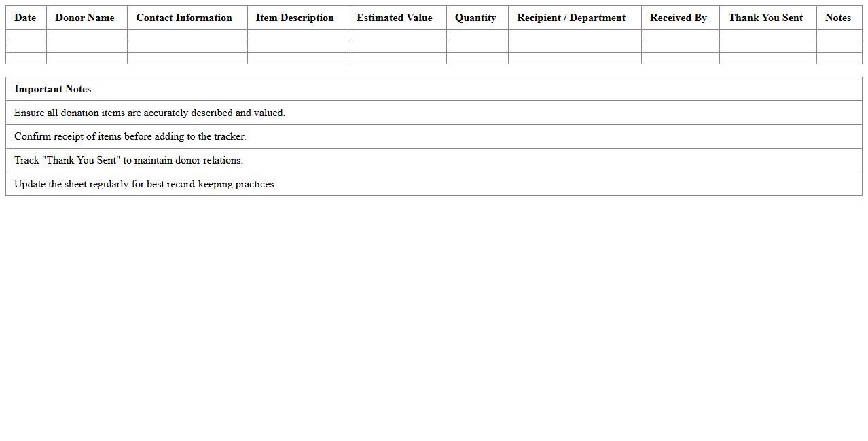
Task: Click the note about updating sheet regularly
Action: (x=145, y=184)
